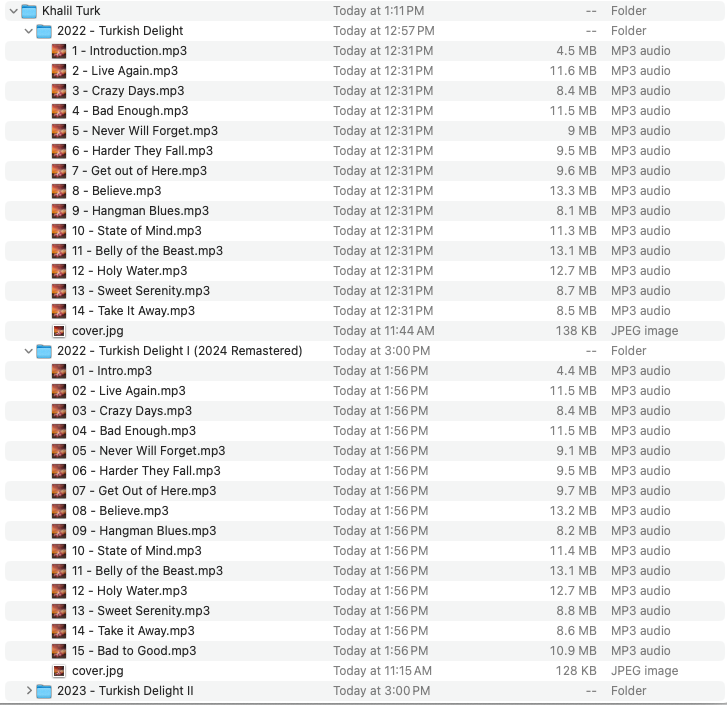Click the icon of 1 - Introduction.mp3
This screenshot has height=705, width=727.
click(x=59, y=51)
